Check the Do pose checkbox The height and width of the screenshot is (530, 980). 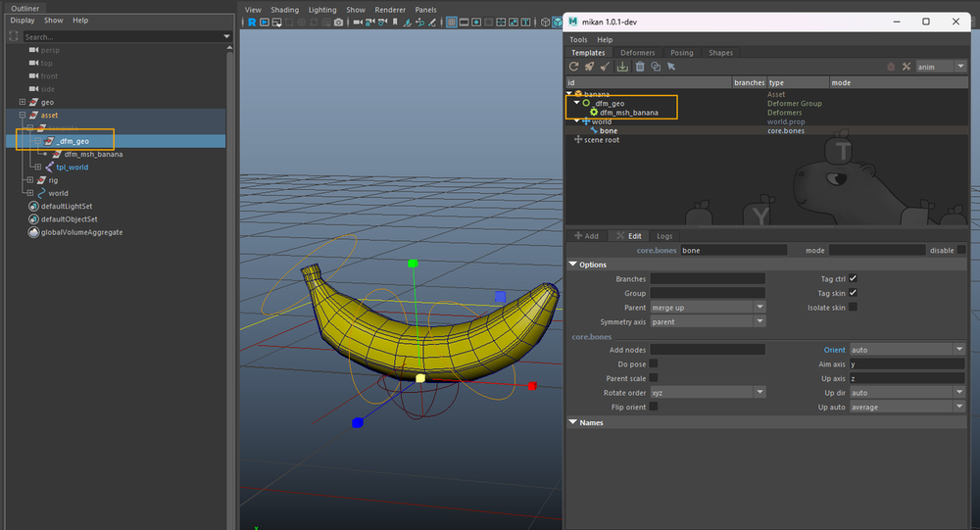[x=654, y=363]
